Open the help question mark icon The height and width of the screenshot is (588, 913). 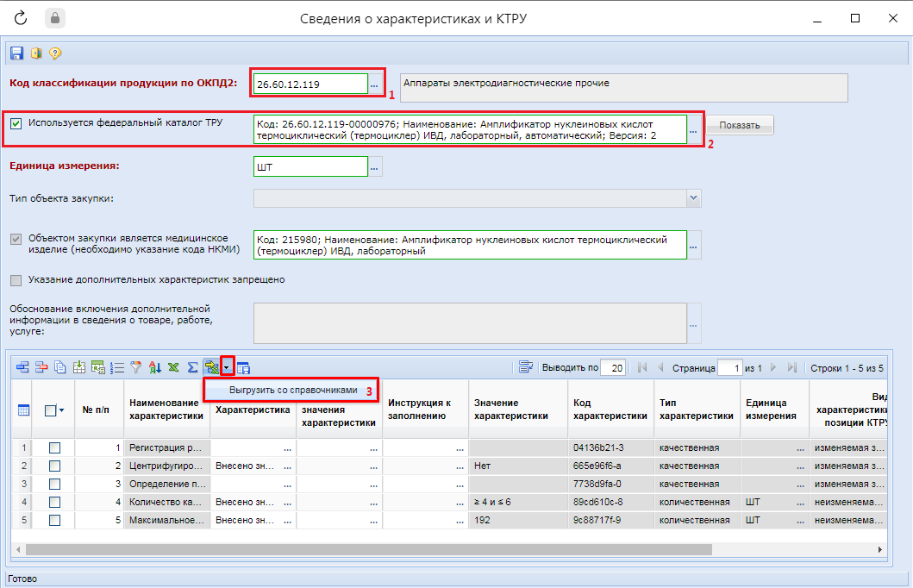[55, 53]
